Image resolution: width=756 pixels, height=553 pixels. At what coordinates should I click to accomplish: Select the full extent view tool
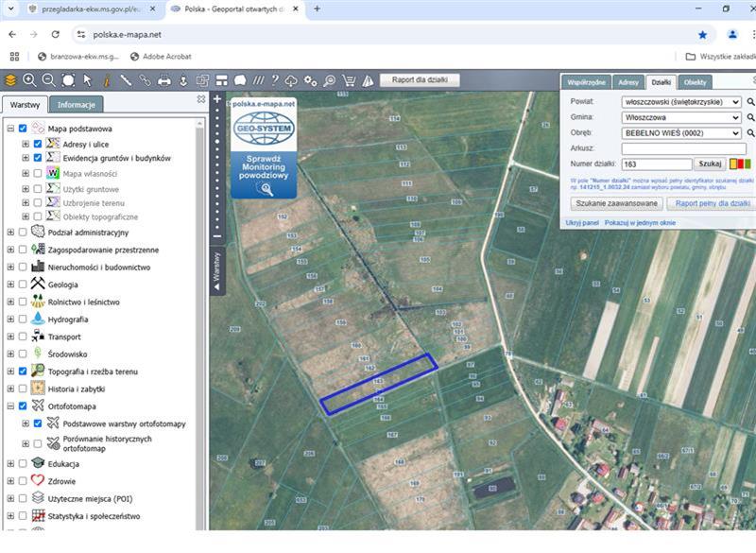(x=68, y=80)
